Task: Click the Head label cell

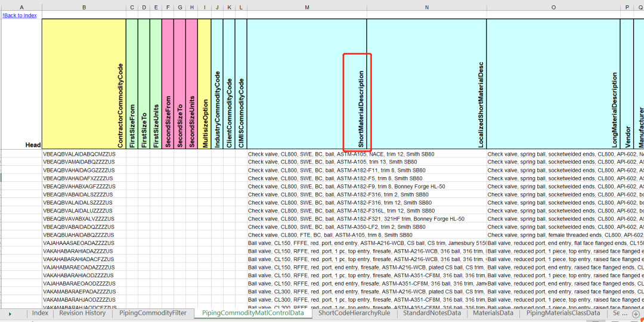Action: tap(21, 84)
